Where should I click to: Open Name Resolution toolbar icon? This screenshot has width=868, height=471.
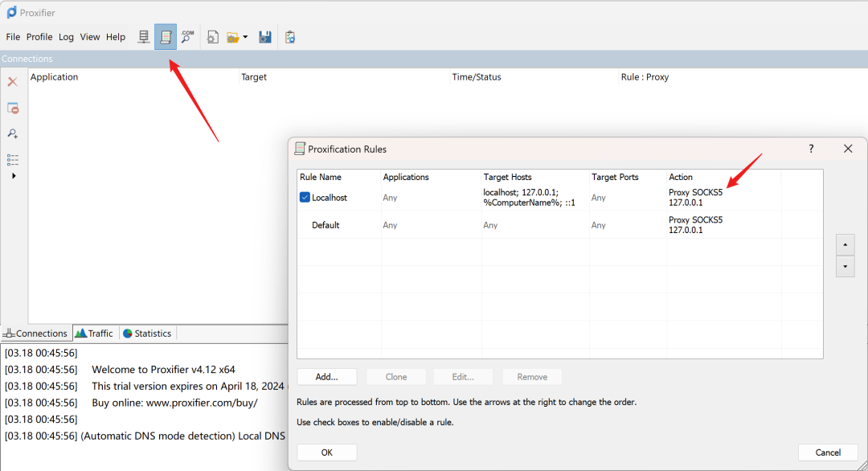pyautogui.click(x=187, y=37)
